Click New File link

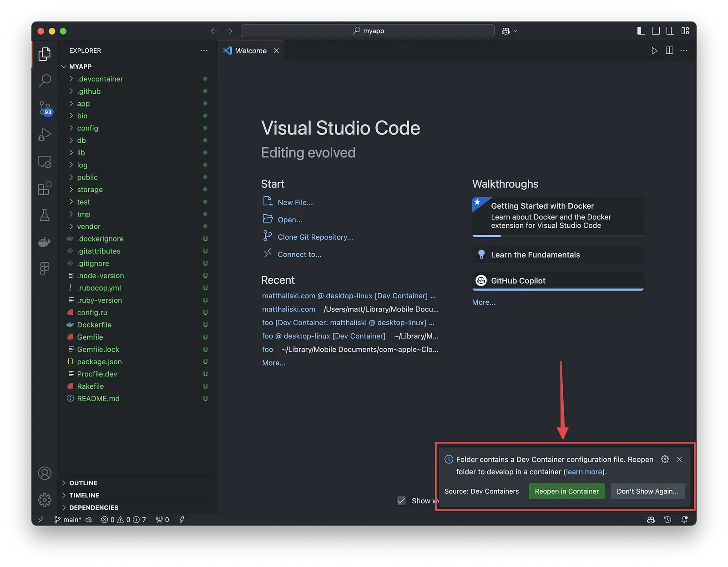click(295, 202)
